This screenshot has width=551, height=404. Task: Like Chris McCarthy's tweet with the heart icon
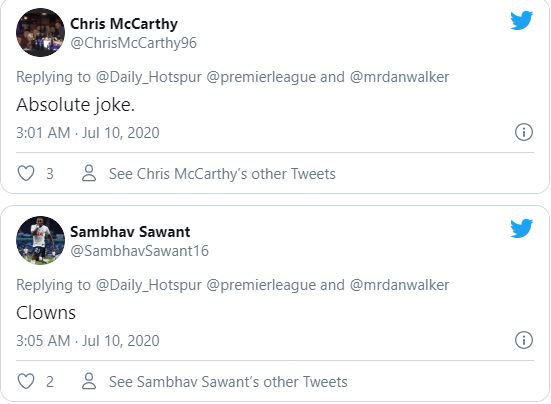click(x=26, y=173)
